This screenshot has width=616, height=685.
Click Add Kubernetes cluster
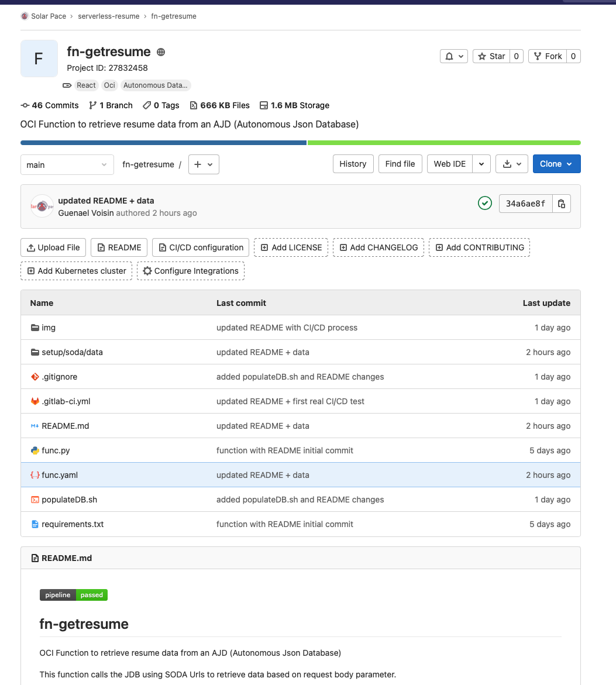coord(77,271)
